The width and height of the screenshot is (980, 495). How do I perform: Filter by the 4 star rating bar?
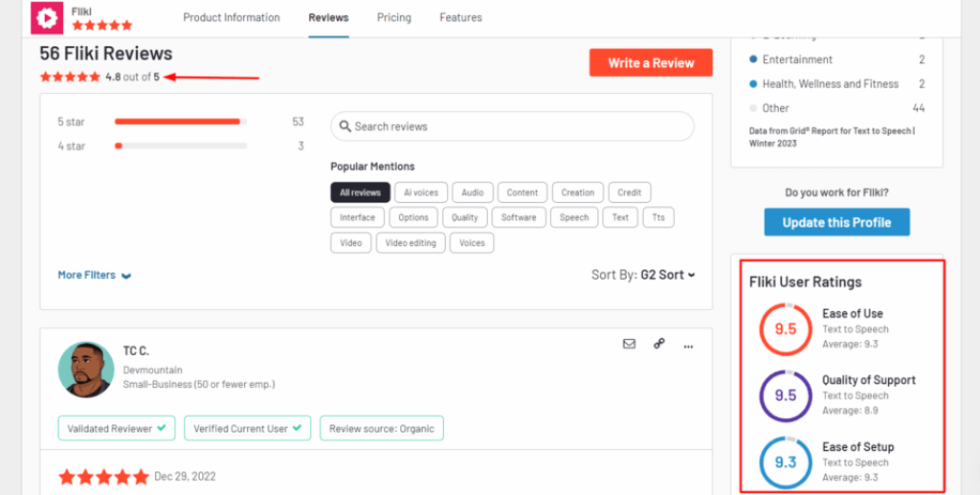pos(181,146)
